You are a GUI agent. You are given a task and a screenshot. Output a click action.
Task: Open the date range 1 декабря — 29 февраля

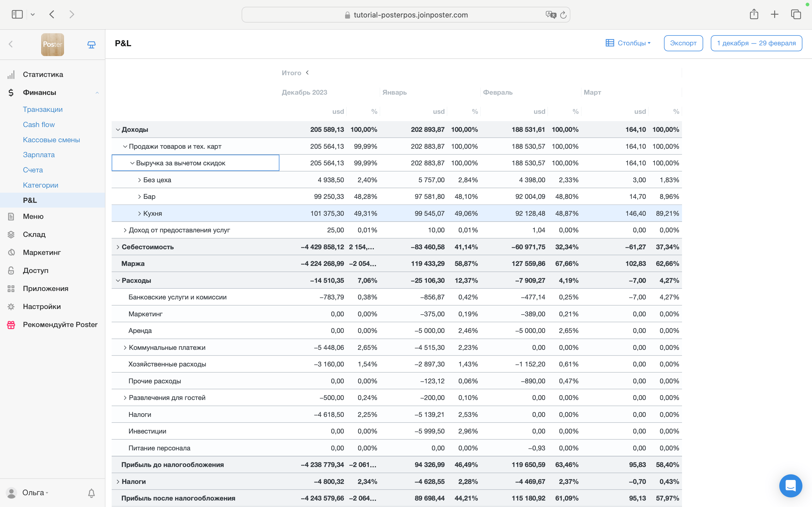[756, 43]
